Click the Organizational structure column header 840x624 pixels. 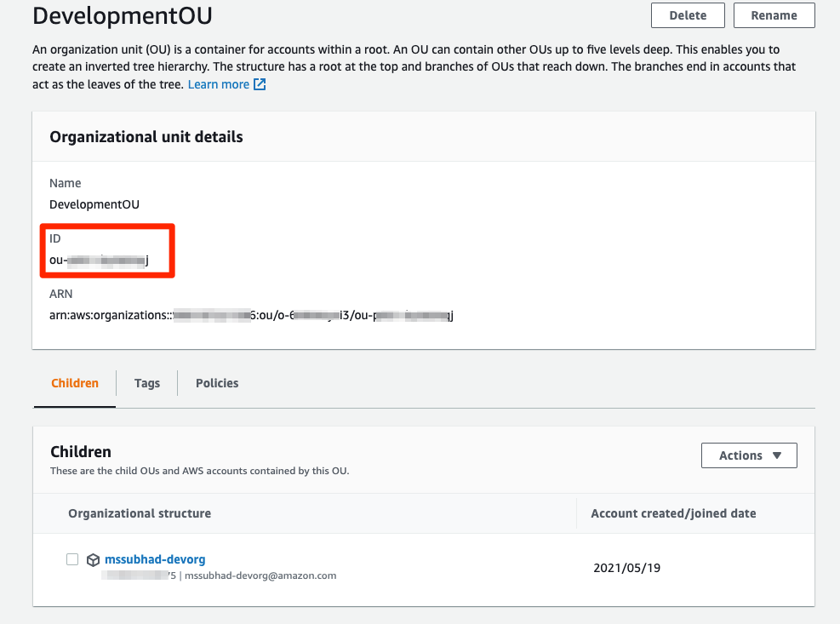click(140, 513)
